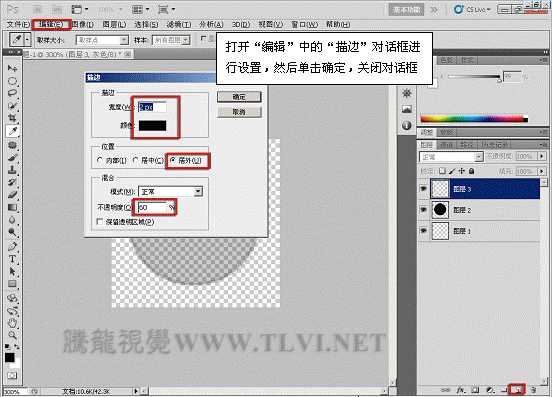
Task: Select the Horizontal Type tool
Action: coord(12,259)
